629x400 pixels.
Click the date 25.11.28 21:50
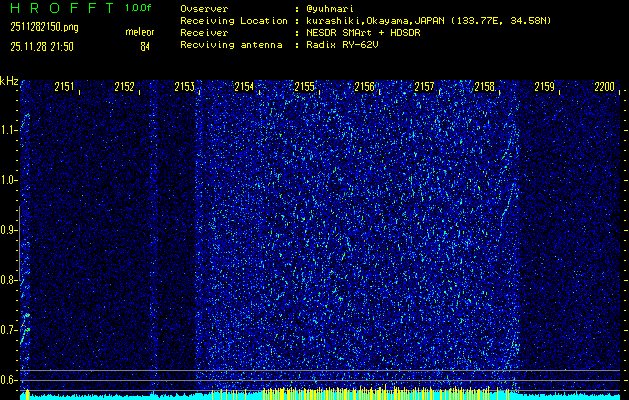click(42, 47)
